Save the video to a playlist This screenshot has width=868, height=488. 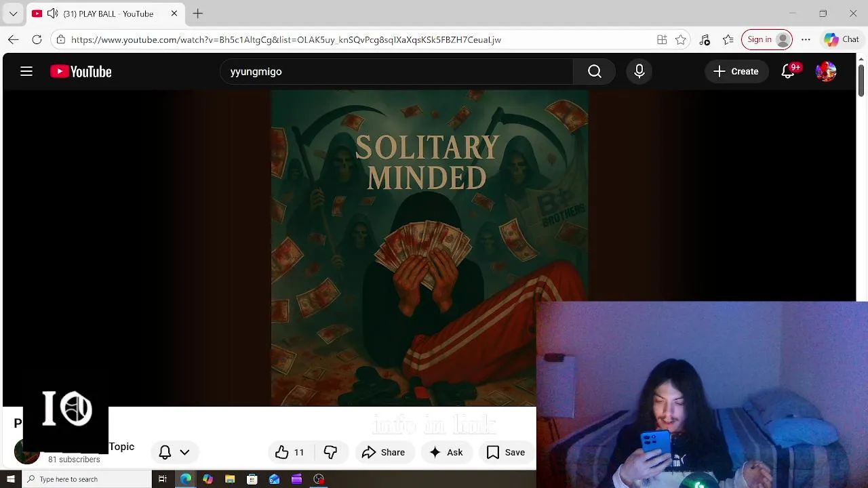pos(506,452)
